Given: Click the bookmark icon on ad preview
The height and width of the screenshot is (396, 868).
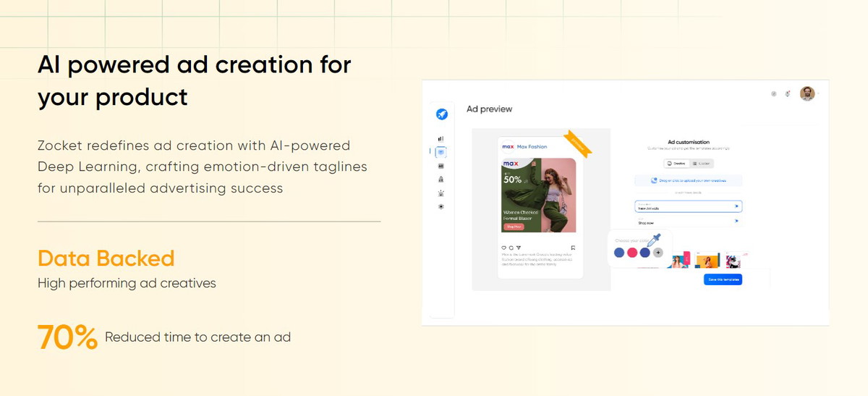Looking at the screenshot, I should coord(573,248).
